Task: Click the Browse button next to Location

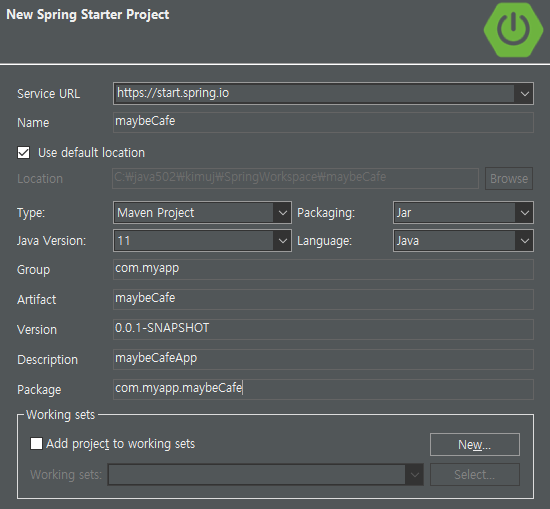Action: tap(509, 179)
